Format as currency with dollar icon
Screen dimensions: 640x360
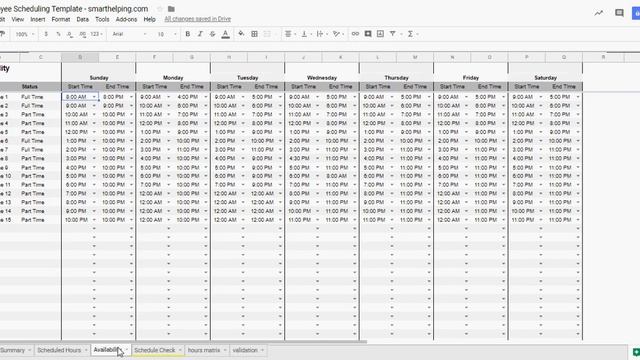coord(46,34)
